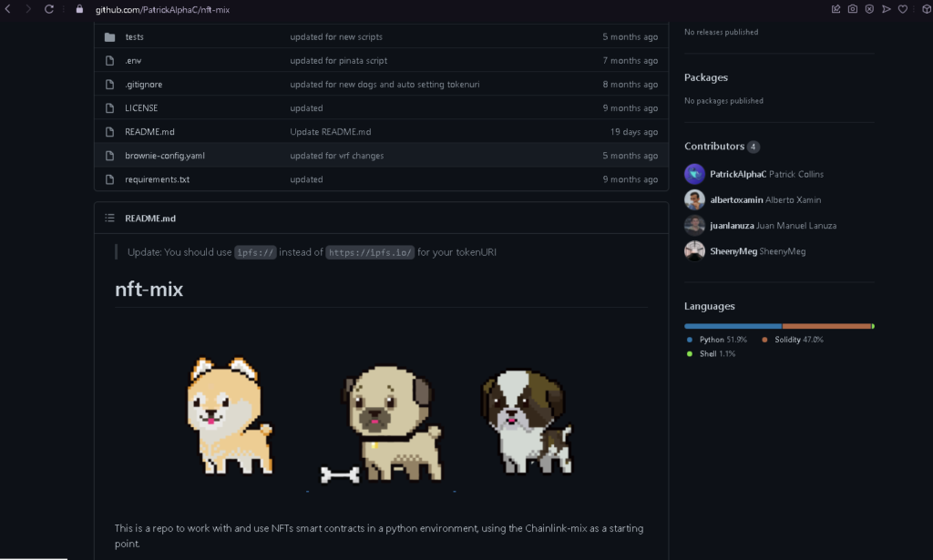This screenshot has height=560, width=933.
Task: Open PatrickAlphaC's profile link
Action: 738,174
